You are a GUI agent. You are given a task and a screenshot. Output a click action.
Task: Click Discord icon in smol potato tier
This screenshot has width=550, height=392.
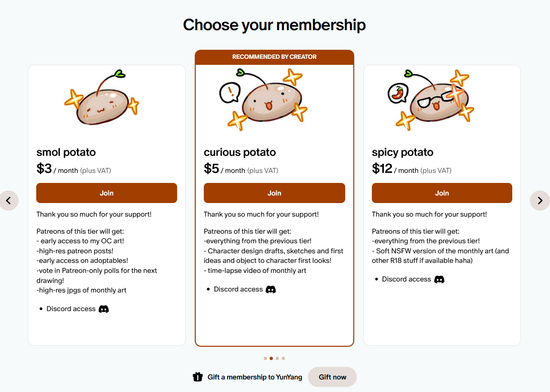pos(104,309)
